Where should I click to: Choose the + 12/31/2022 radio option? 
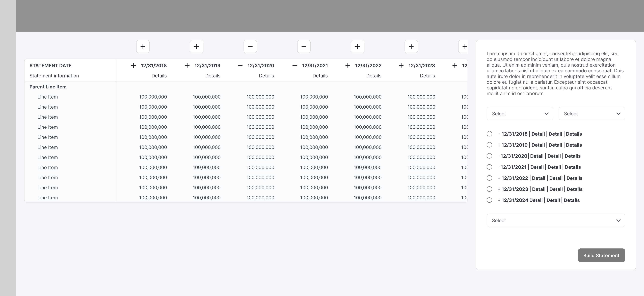click(x=489, y=178)
